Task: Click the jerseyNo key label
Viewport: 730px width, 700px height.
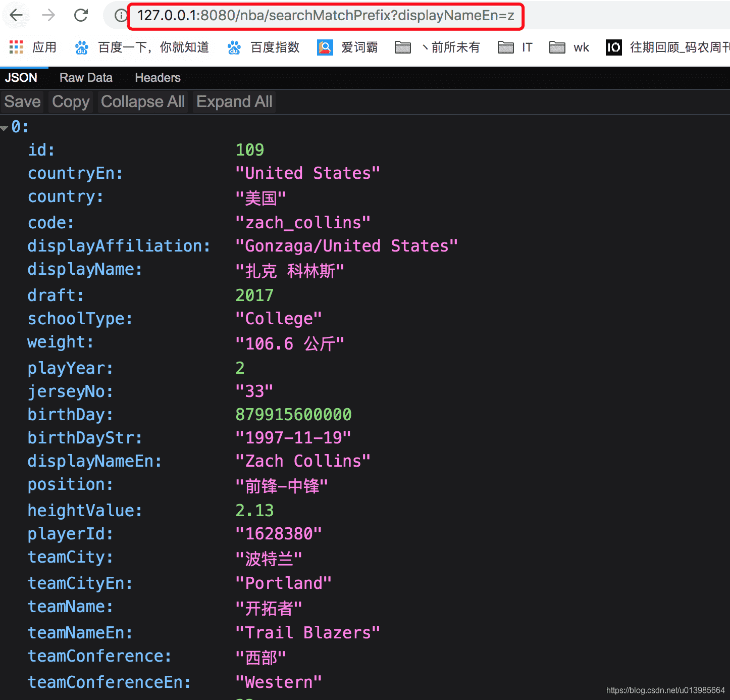Action: click(x=70, y=391)
